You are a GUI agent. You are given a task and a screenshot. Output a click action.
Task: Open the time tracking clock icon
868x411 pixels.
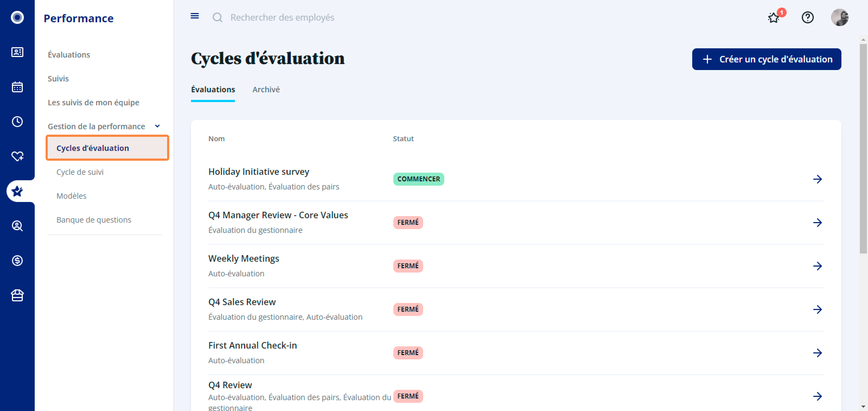point(17,122)
